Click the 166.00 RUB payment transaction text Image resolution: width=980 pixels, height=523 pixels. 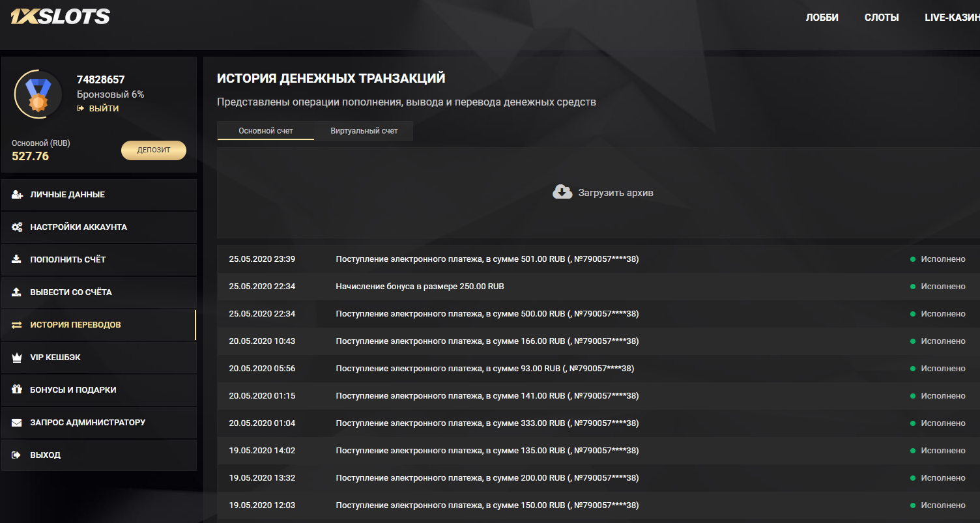click(487, 341)
